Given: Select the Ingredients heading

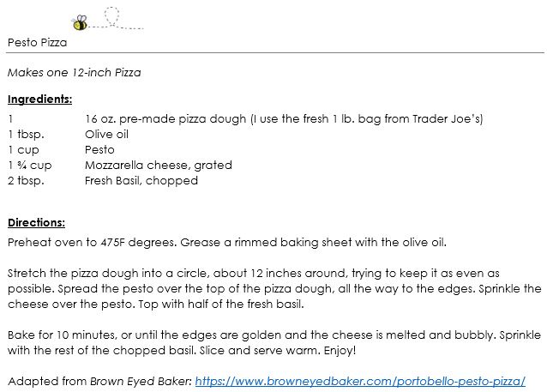Looking at the screenshot, I should [x=39, y=100].
